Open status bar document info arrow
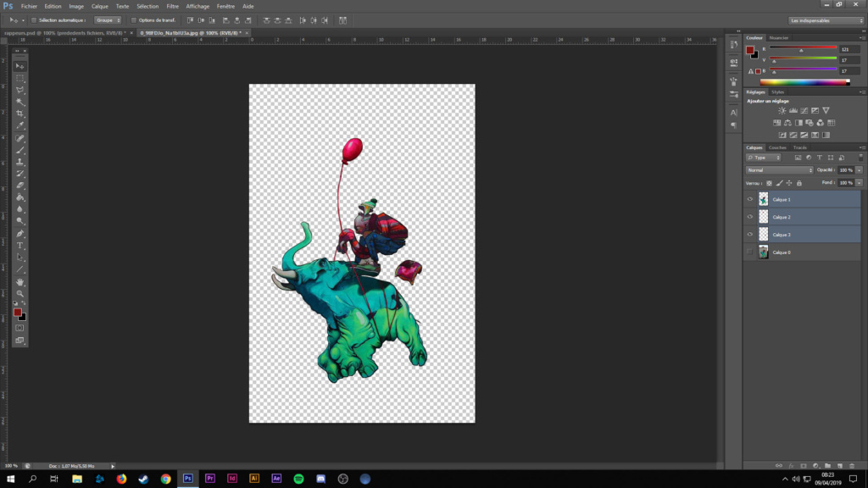 (113, 467)
